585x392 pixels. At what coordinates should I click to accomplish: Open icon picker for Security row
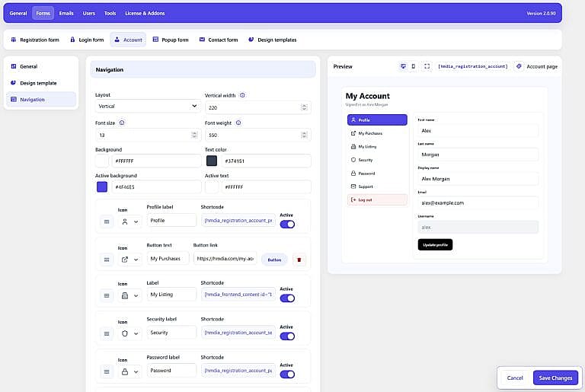(129, 333)
